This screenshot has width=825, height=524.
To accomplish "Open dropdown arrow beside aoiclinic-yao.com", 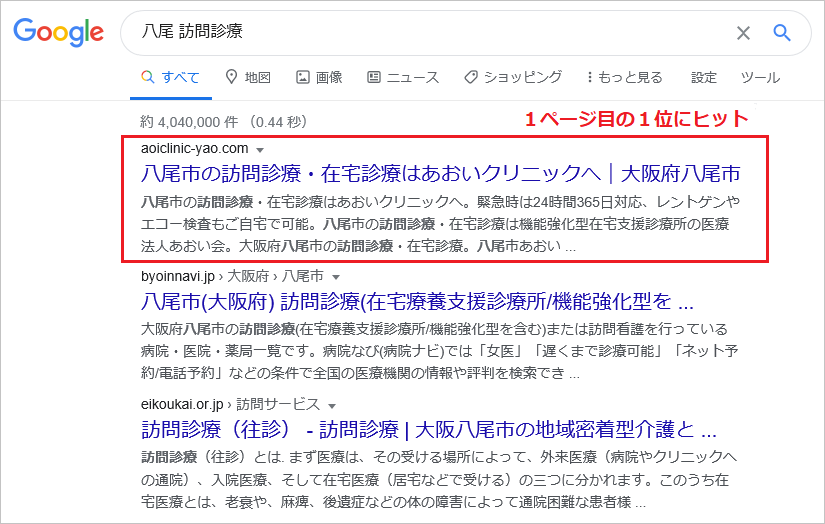I will click(259, 150).
